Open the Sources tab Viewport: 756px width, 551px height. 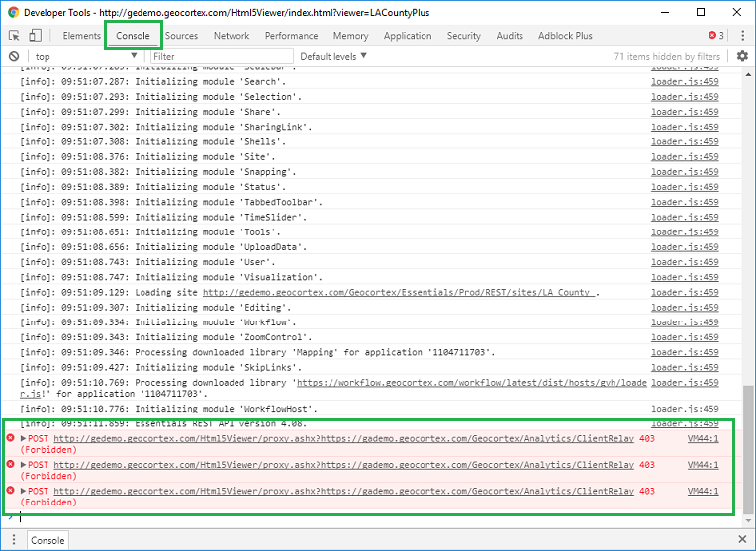(x=181, y=36)
